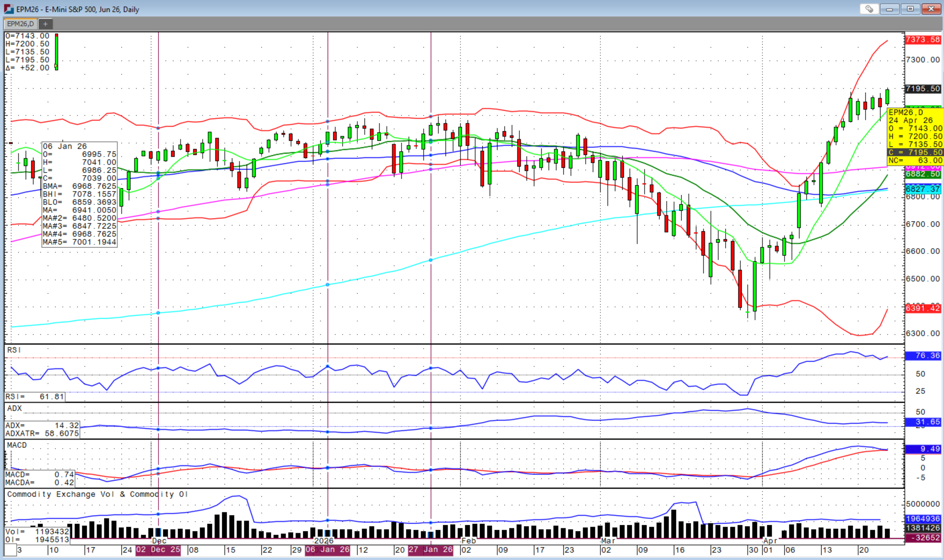Click empty square box at bottom-left corner
The height and width of the screenshot is (560, 944).
pos(11,550)
